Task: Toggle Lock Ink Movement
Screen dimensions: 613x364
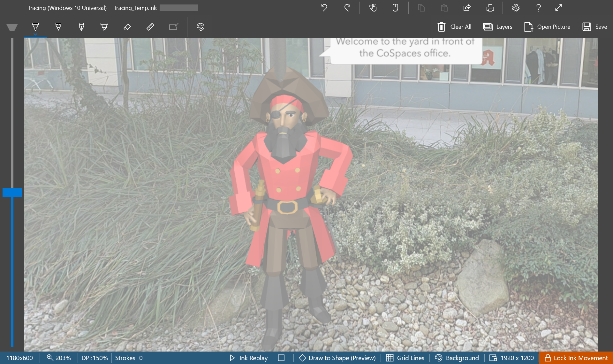Action: [576, 358]
